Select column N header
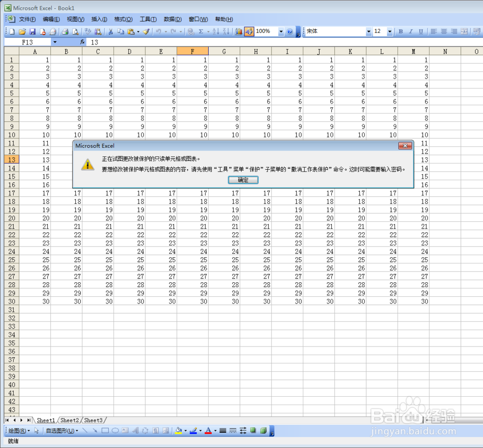483x448 pixels. 445,51
